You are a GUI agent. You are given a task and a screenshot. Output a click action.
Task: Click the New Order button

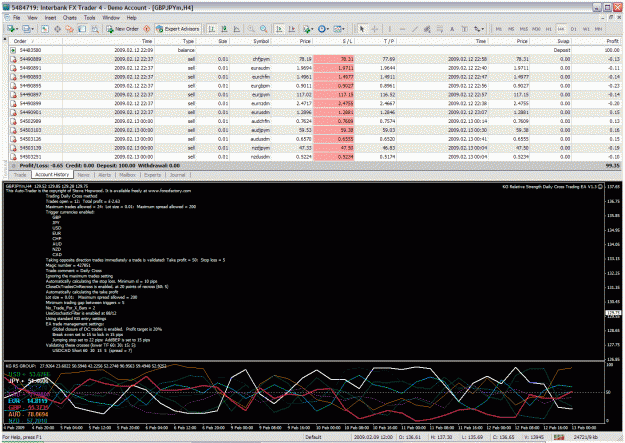point(122,29)
